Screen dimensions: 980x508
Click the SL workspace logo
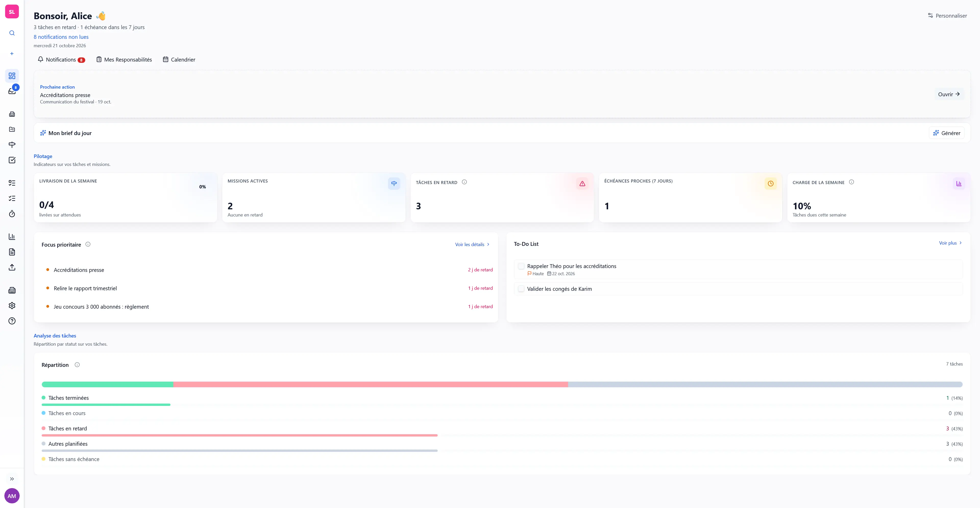point(12,12)
